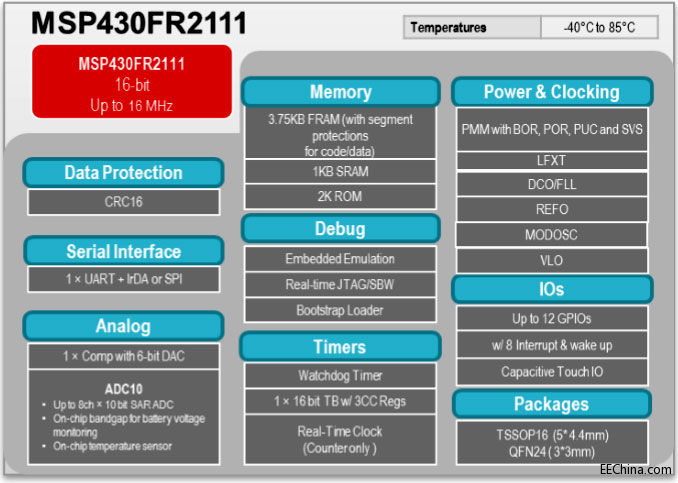
Task: Click the ADC10 heading
Action: point(124,389)
